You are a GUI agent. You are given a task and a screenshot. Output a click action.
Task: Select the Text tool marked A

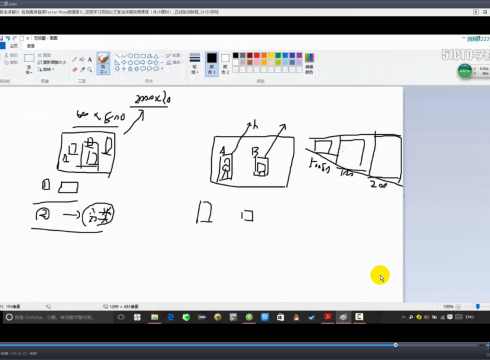[89, 60]
